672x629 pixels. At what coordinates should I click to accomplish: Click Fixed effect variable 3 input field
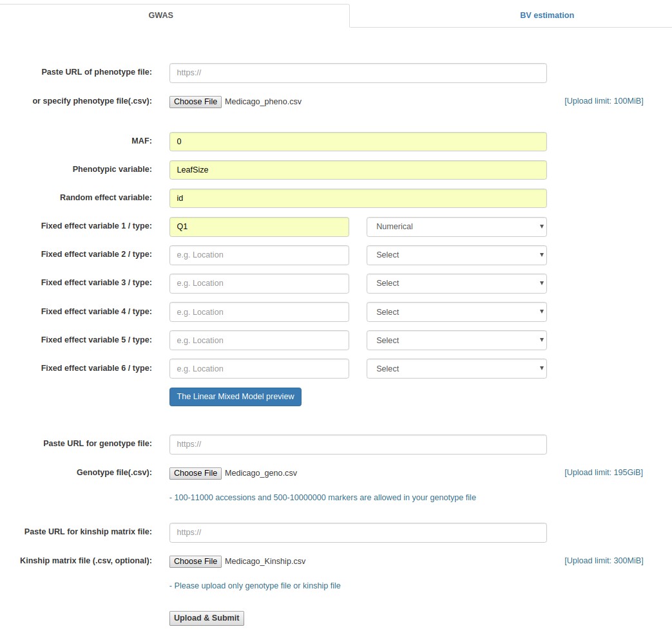tap(259, 283)
